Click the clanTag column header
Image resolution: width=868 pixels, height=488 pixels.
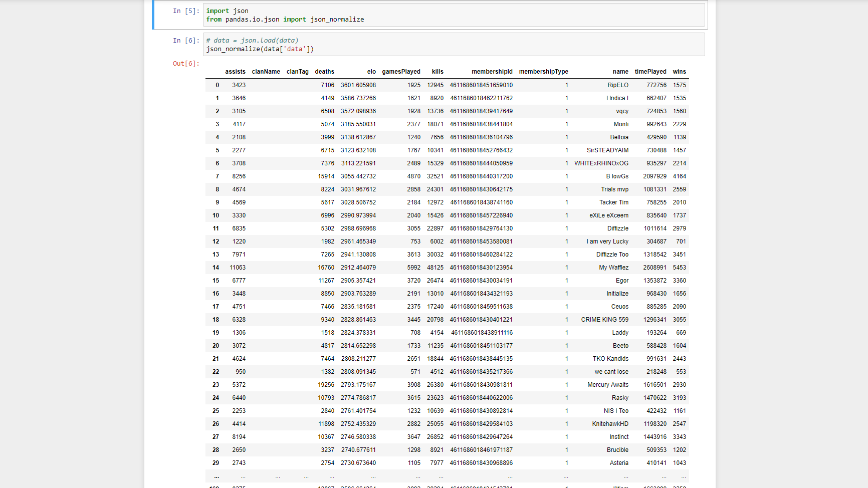tap(298, 72)
